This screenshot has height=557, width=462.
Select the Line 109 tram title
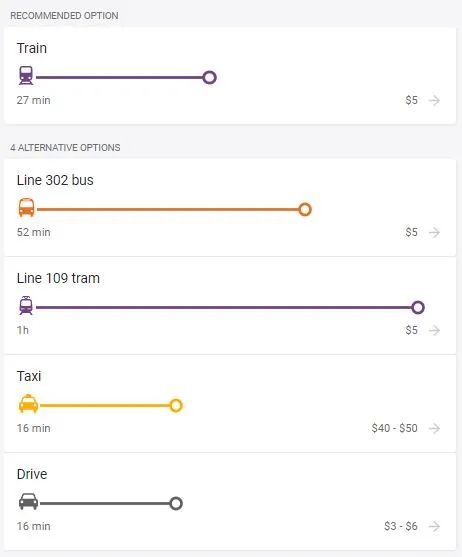[58, 278]
